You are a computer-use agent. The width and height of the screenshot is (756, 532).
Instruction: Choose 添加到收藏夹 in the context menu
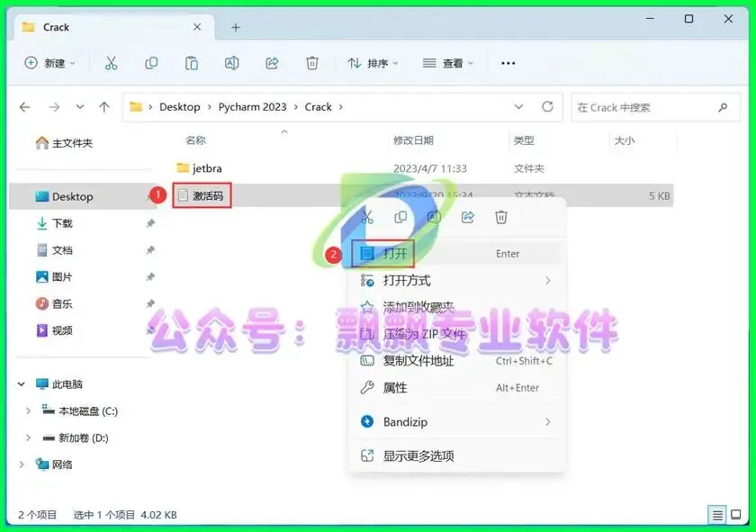(x=456, y=307)
